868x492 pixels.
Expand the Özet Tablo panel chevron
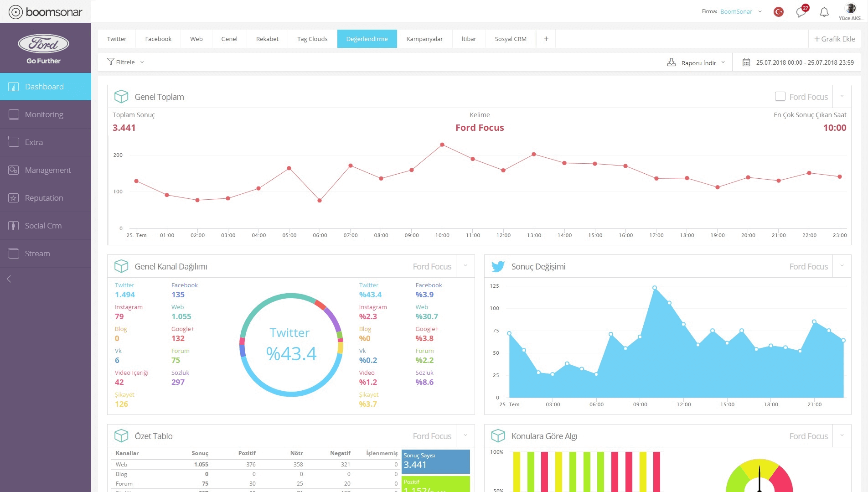click(465, 435)
